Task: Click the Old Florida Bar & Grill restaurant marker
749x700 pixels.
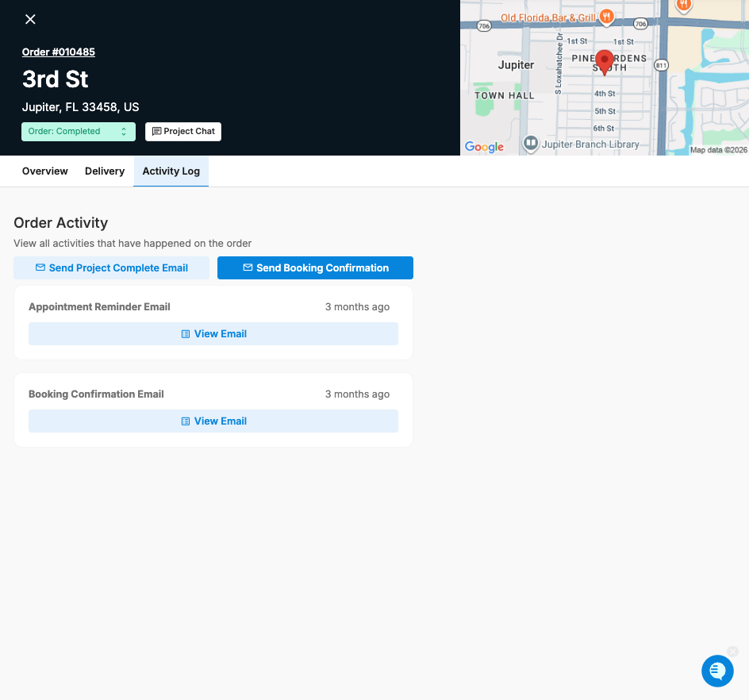Action: pyautogui.click(x=607, y=17)
